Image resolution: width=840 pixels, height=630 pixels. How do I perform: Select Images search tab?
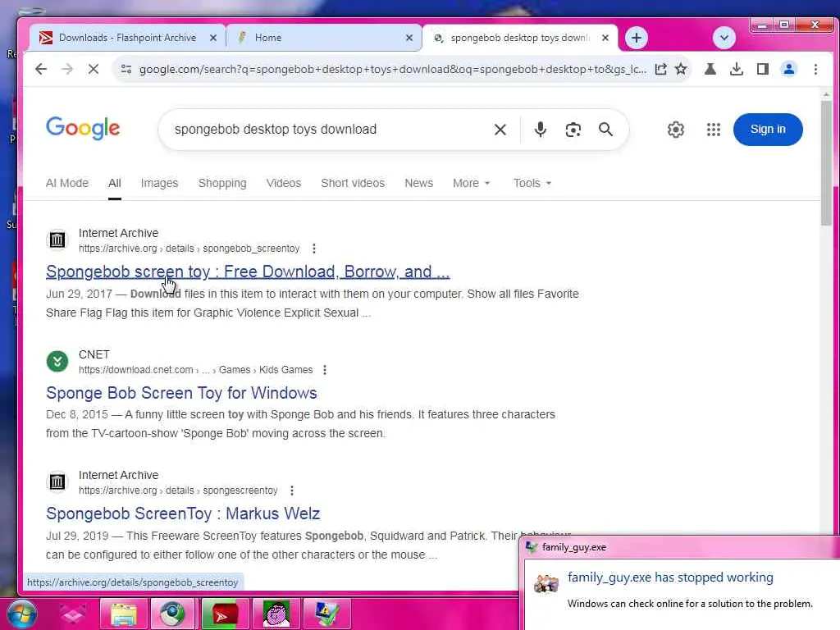(159, 183)
